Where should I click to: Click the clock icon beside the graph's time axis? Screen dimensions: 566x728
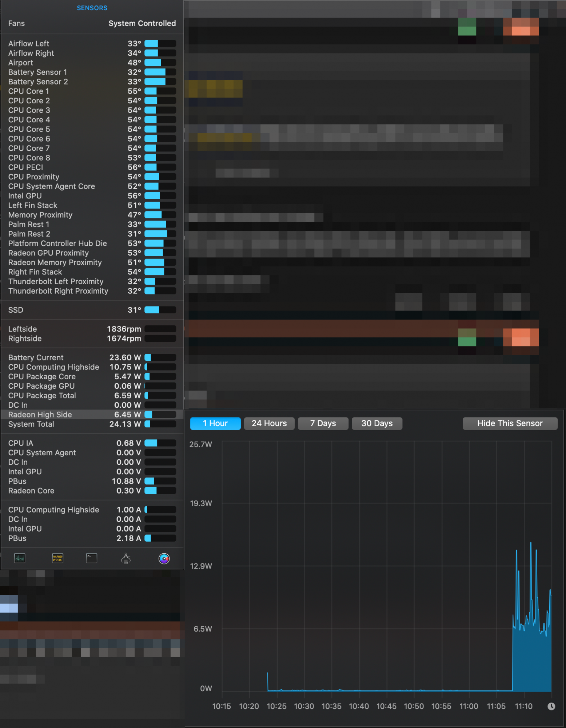point(551,707)
